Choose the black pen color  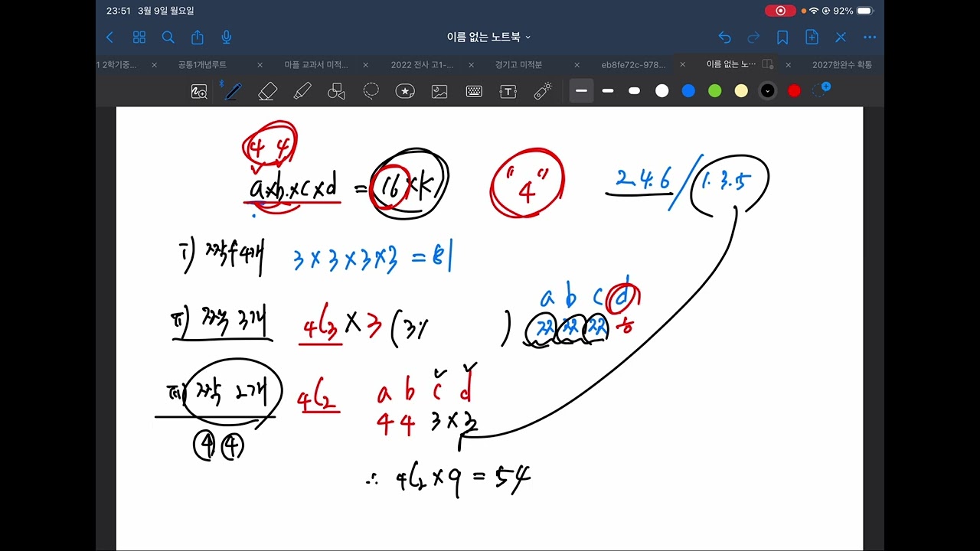767,91
